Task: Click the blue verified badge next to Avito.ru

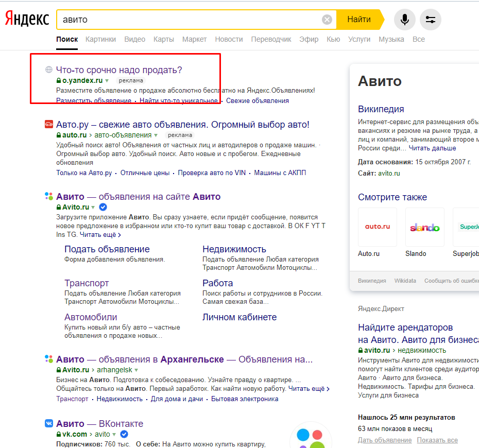Action: pyautogui.click(x=103, y=207)
